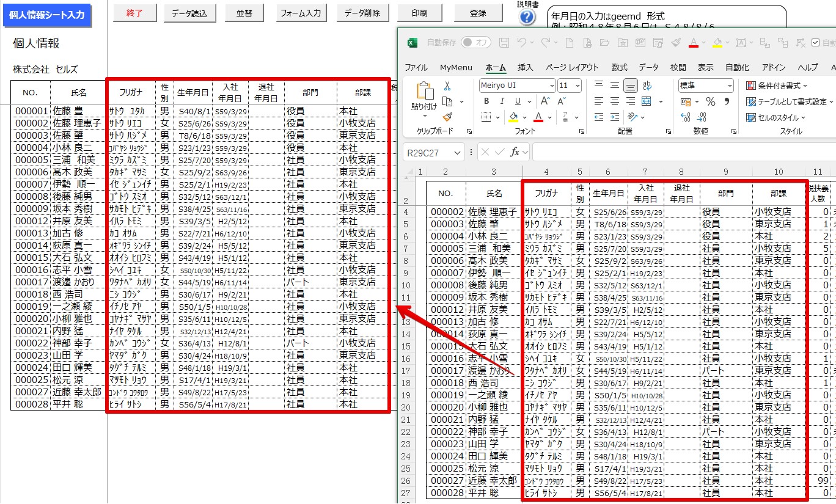Toggle the Middle Align button

615,86
